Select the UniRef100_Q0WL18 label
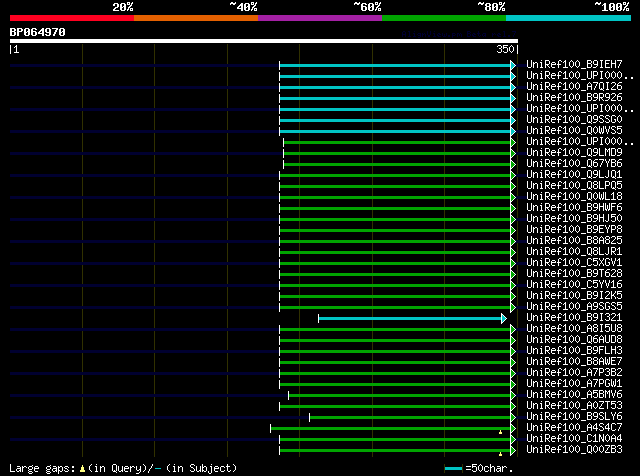 coord(574,196)
